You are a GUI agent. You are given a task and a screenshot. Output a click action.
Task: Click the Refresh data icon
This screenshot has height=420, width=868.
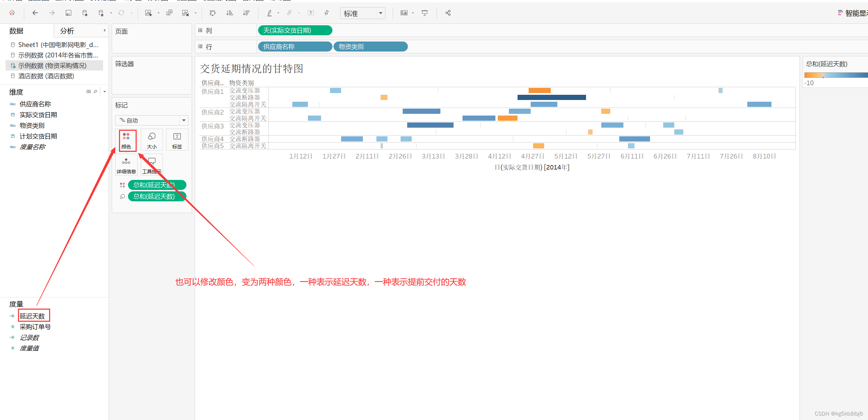(x=121, y=13)
